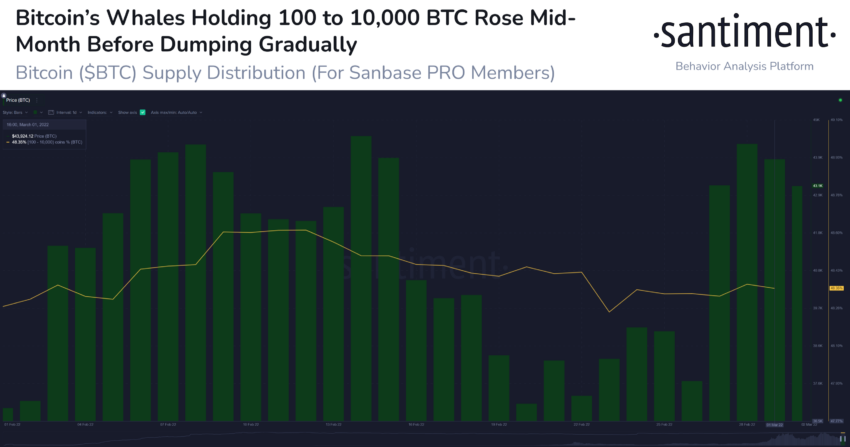
Task: Click the tooltip date header March 01, 2022
Action: 28,125
